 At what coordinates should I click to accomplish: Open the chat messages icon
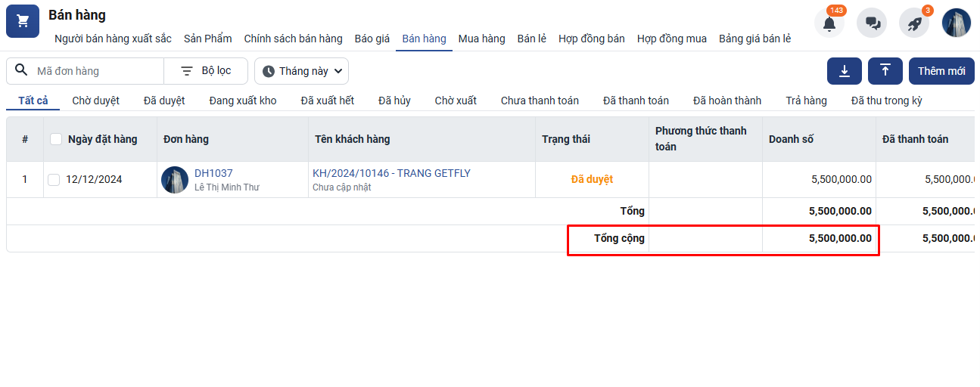point(872,23)
